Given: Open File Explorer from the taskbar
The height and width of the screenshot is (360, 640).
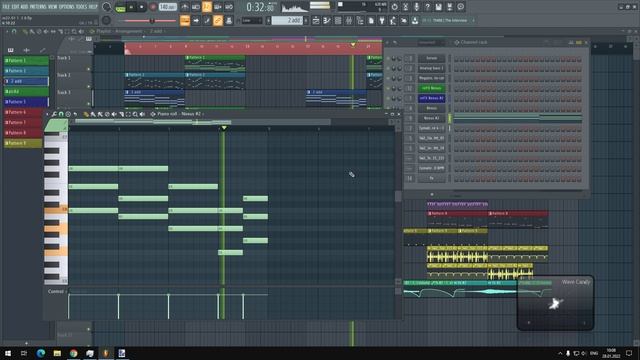Looking at the screenshot, I should pyautogui.click(x=57, y=353).
